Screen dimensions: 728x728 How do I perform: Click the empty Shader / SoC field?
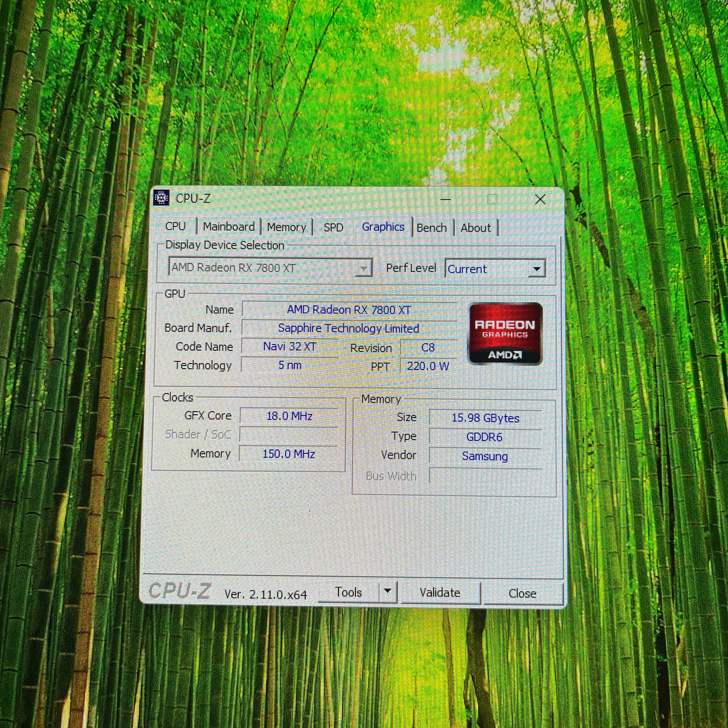(x=289, y=435)
